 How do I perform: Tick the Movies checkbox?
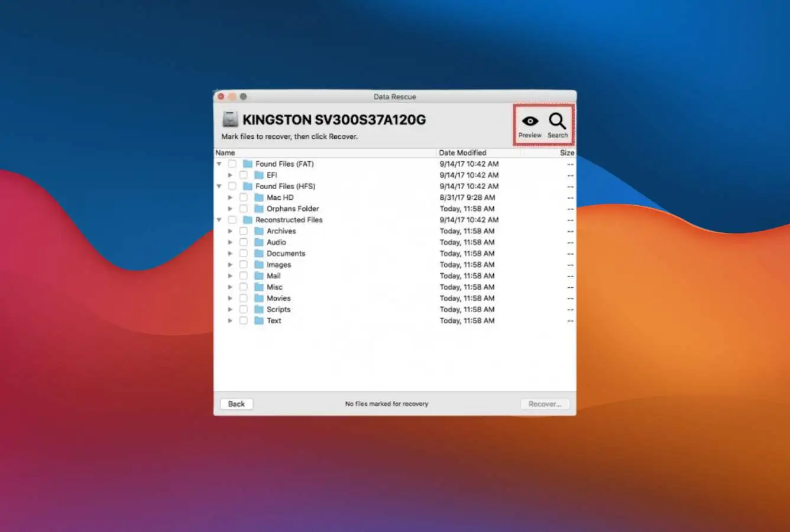coord(244,299)
